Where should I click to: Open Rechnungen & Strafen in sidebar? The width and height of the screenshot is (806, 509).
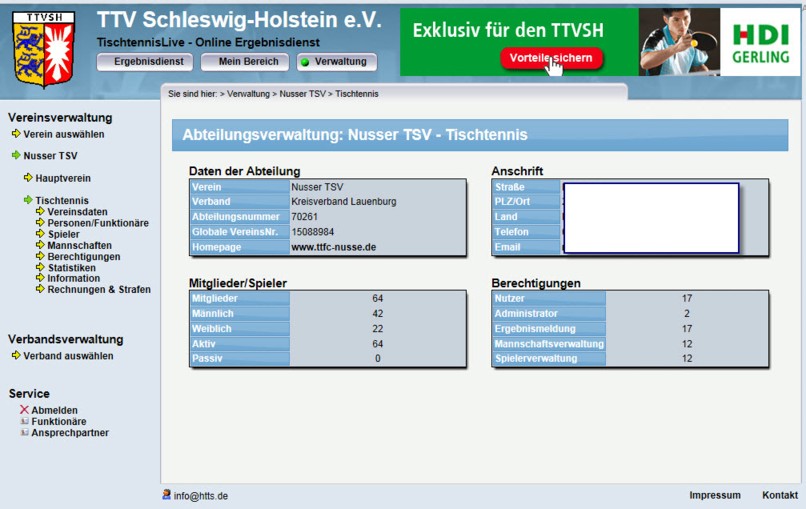point(99,289)
